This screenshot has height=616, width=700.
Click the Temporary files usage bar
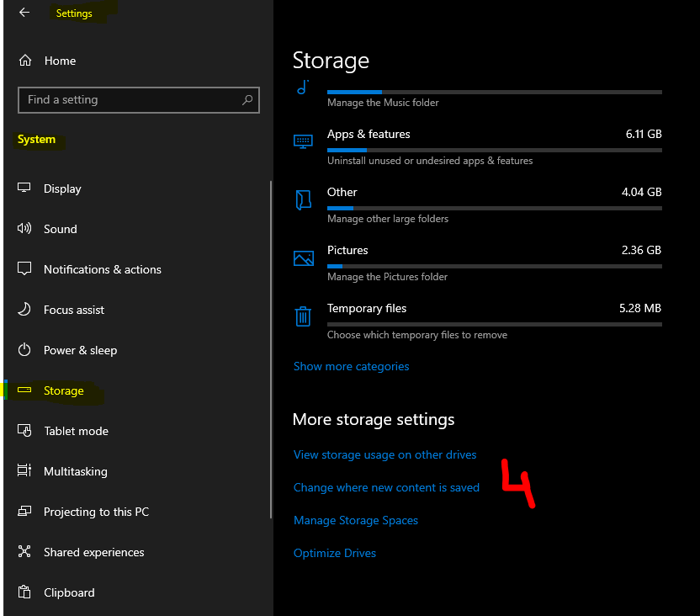click(x=494, y=324)
